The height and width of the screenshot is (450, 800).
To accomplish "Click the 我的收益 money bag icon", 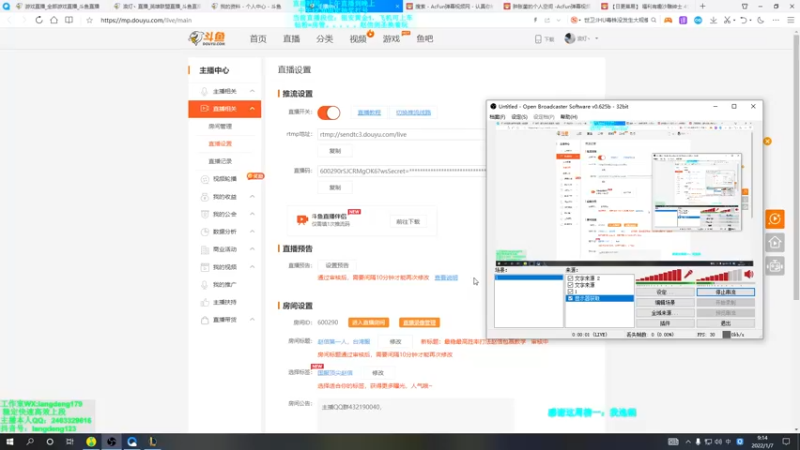I will click(x=205, y=197).
